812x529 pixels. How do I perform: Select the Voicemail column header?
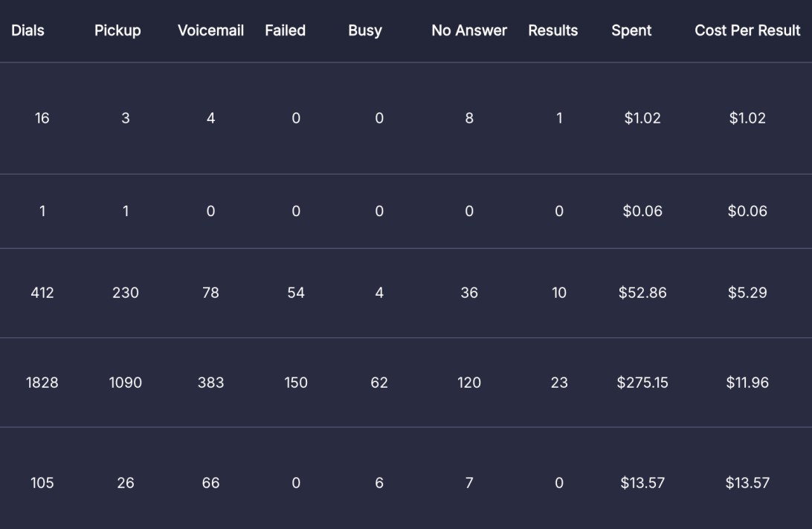point(210,30)
